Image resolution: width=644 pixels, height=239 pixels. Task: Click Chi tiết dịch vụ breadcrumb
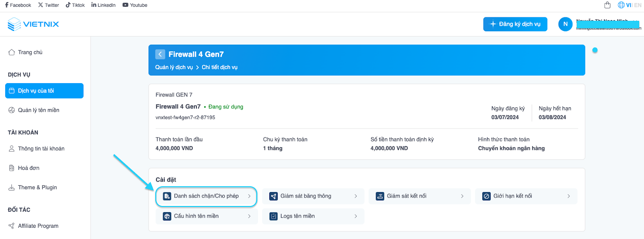(x=219, y=67)
